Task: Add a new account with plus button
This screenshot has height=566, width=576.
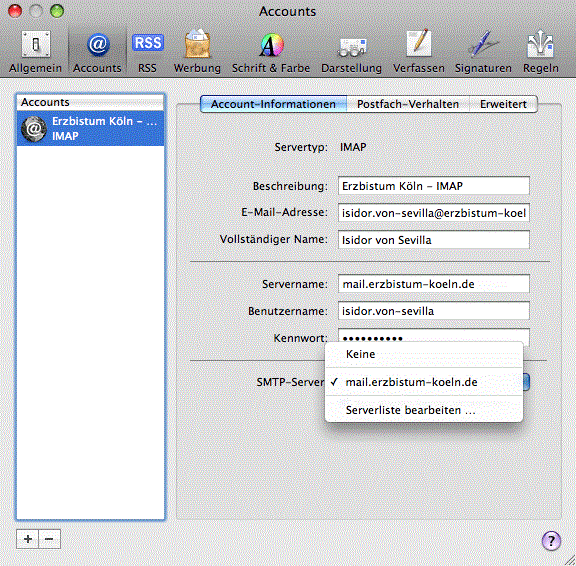Action: [x=28, y=539]
